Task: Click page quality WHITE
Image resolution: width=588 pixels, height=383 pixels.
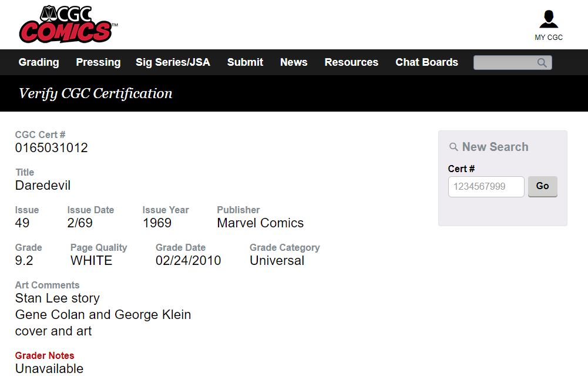Action: coord(91,260)
